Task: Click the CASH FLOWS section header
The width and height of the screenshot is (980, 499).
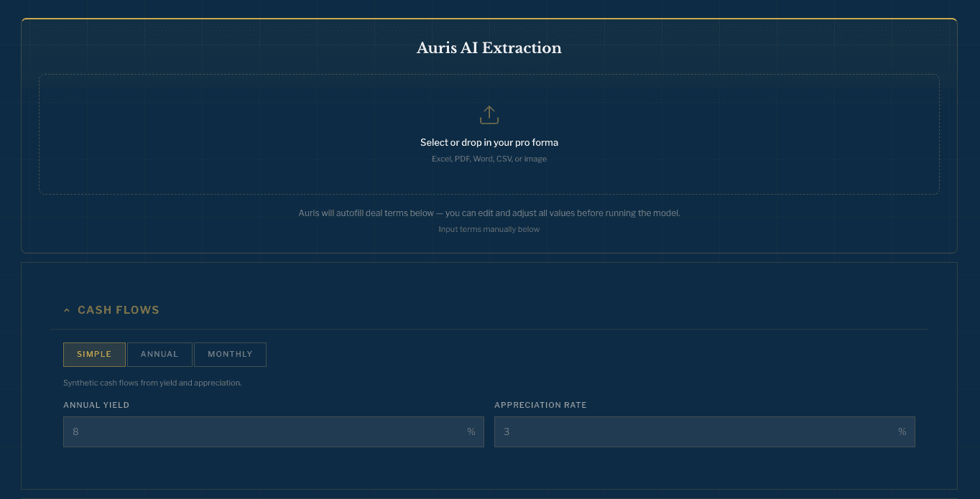Action: (x=119, y=309)
